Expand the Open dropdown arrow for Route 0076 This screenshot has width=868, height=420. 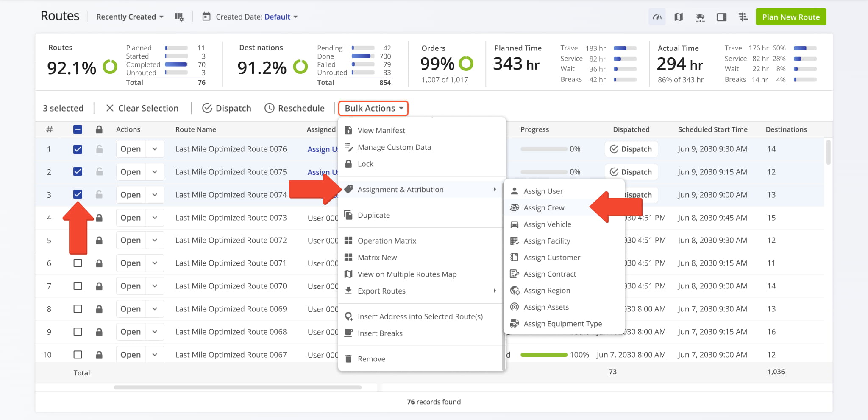(x=155, y=149)
